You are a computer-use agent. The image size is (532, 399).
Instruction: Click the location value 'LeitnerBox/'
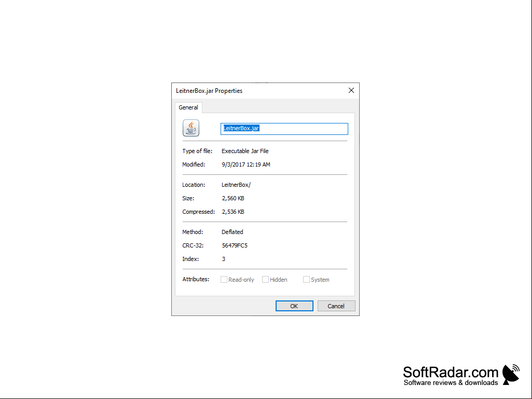pyautogui.click(x=236, y=185)
